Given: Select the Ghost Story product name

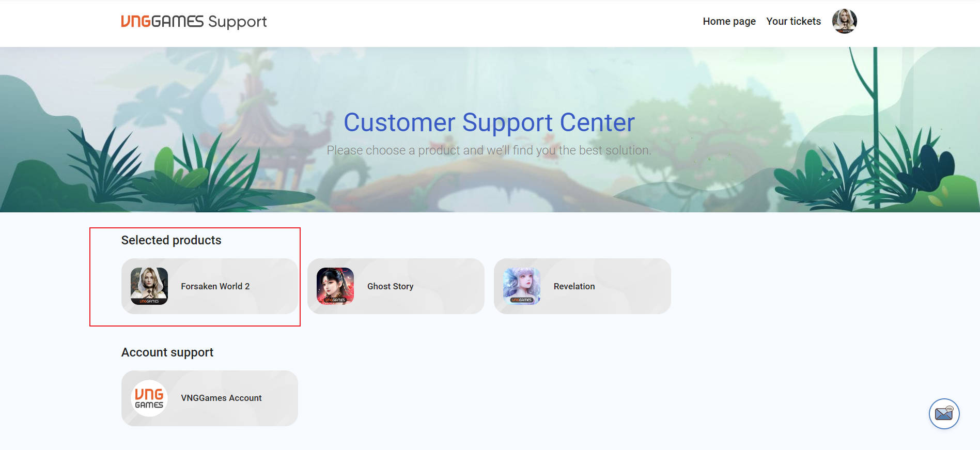Looking at the screenshot, I should click(x=391, y=286).
